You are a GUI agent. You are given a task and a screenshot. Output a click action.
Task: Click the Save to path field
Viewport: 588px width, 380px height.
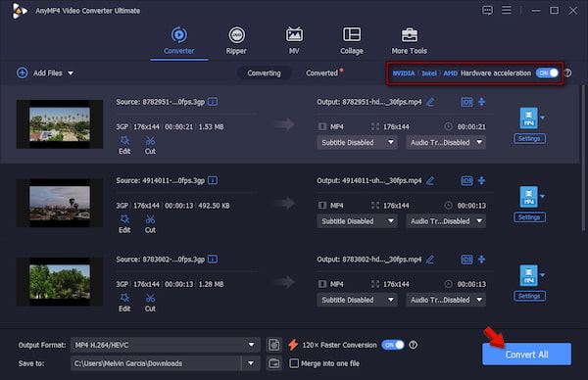click(x=156, y=363)
